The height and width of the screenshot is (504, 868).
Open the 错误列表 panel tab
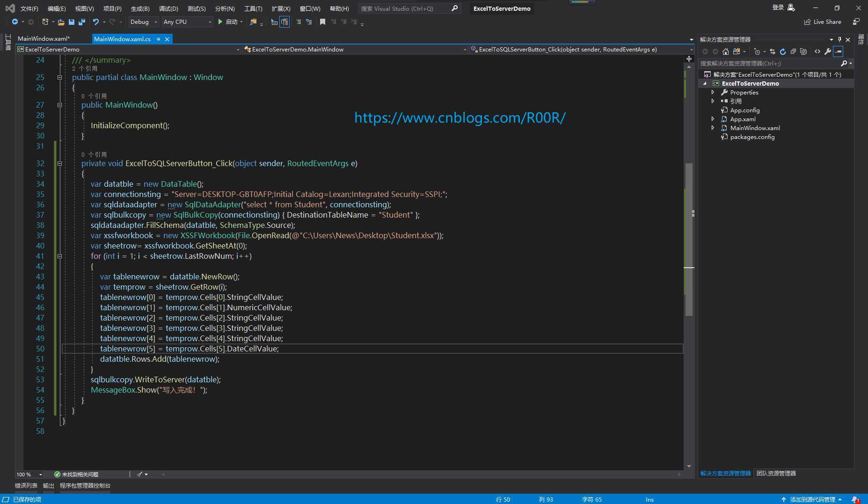point(26,486)
